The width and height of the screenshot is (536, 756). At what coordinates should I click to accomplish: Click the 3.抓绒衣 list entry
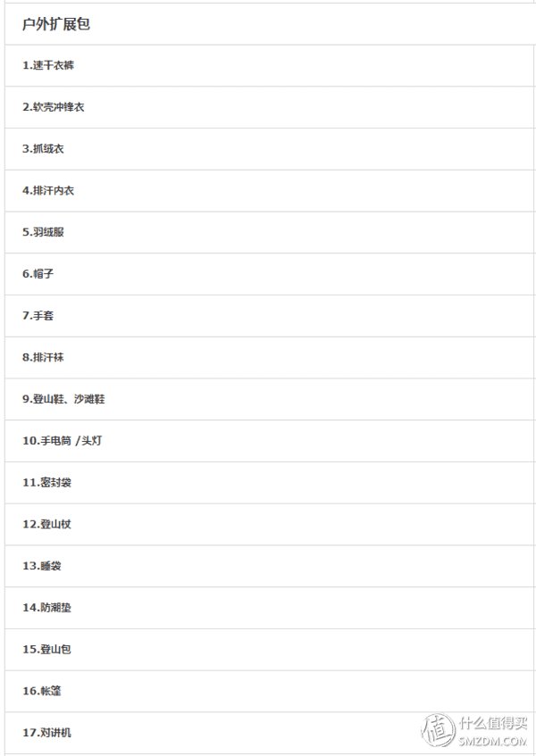(270, 149)
